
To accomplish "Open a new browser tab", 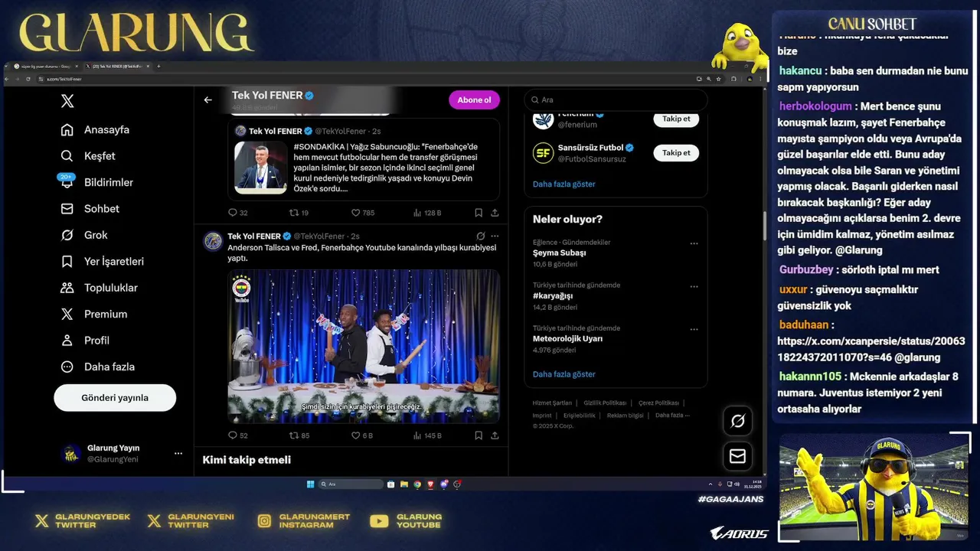I will 158,67.
